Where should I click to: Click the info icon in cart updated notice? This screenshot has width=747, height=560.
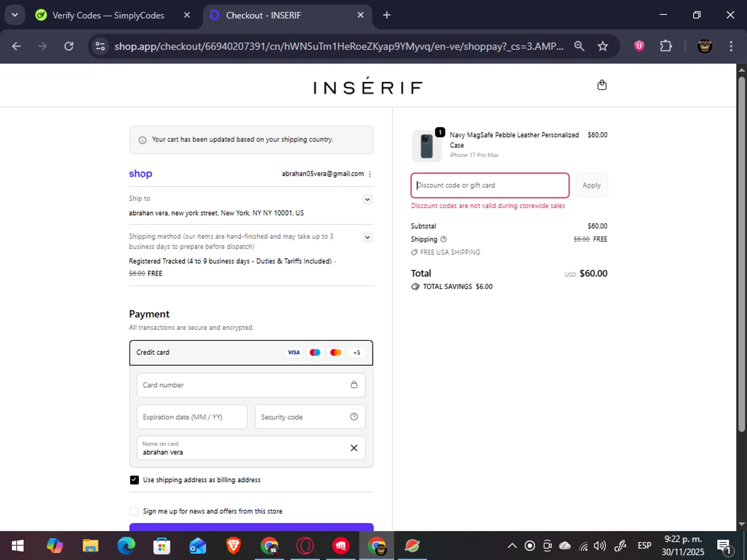click(142, 140)
